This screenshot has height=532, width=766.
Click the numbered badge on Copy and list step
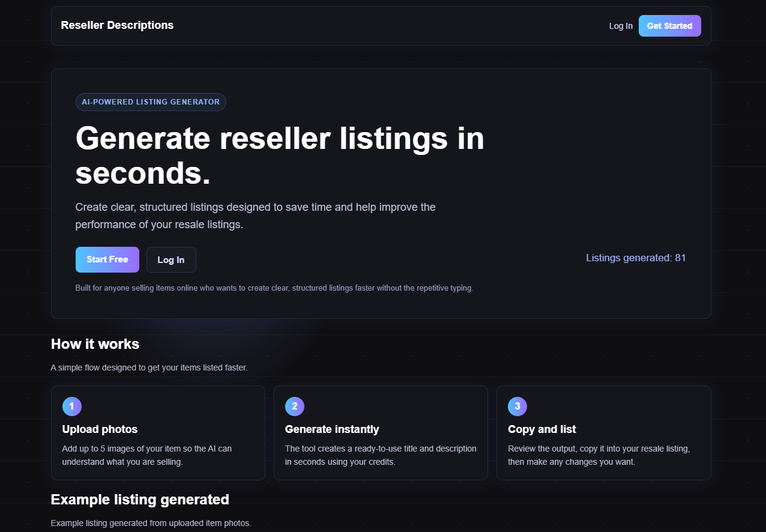click(517, 407)
